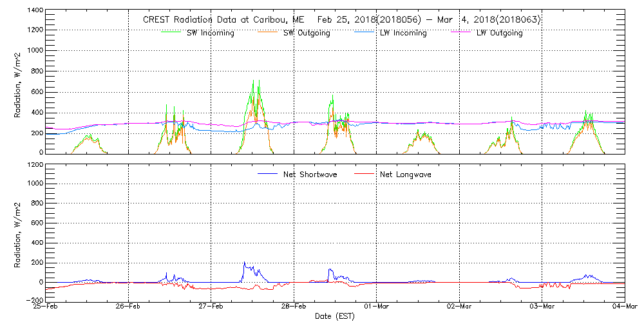Click the -200 tick label on lower chart
This screenshot has width=644, height=322.
click(33, 300)
